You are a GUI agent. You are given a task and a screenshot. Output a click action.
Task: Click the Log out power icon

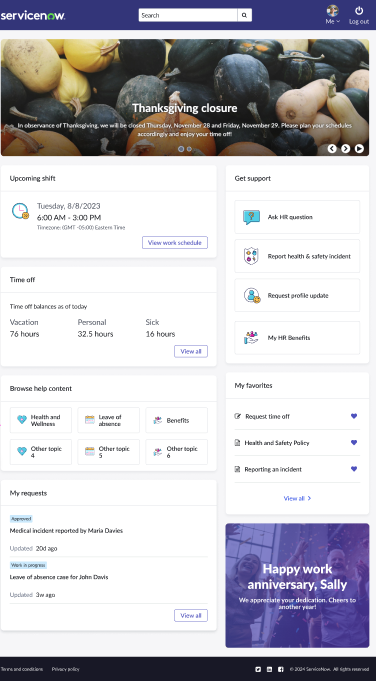click(359, 10)
